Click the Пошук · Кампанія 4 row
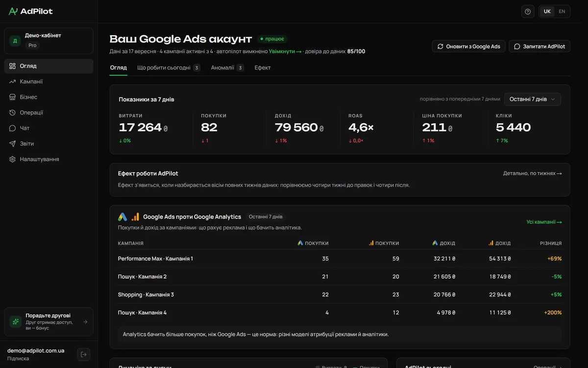The width and height of the screenshot is (588, 368). 340,313
